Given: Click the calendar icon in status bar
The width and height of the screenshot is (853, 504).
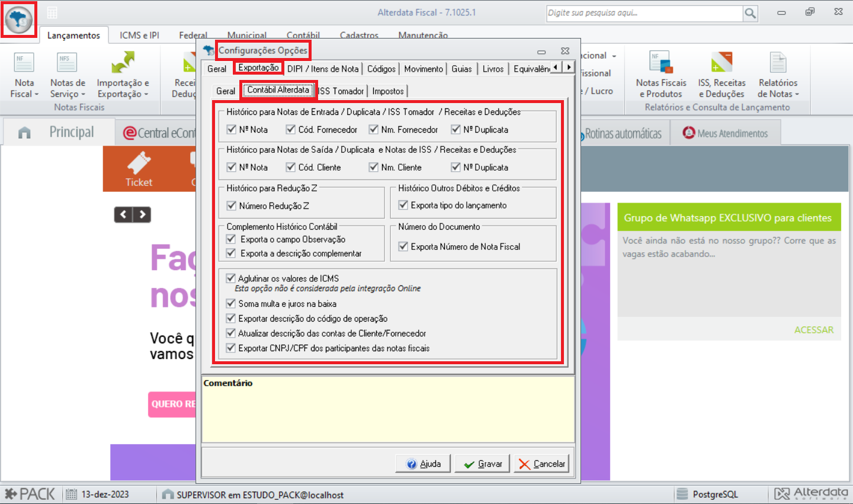Looking at the screenshot, I should click(x=71, y=495).
